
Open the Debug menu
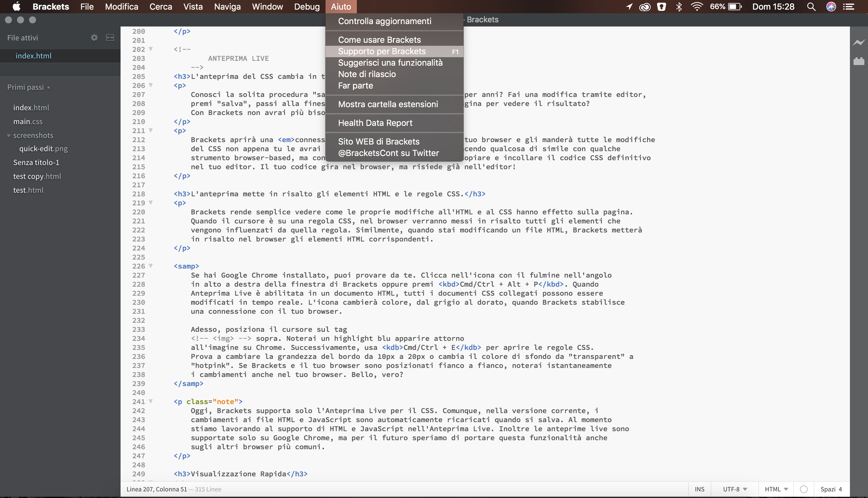click(x=307, y=7)
